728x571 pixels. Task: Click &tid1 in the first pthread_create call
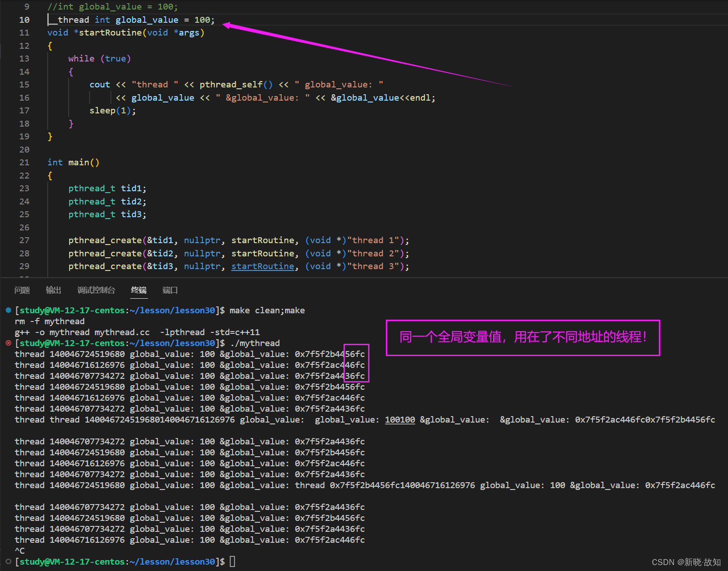pos(160,240)
